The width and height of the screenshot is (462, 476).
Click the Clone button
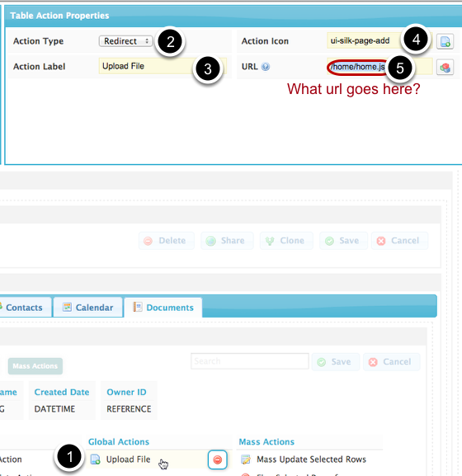click(x=286, y=241)
